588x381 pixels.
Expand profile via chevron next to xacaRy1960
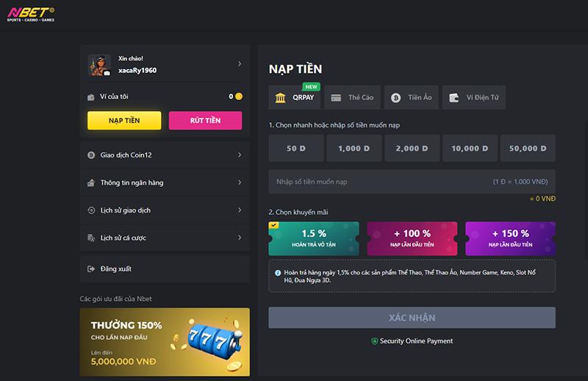(240, 64)
